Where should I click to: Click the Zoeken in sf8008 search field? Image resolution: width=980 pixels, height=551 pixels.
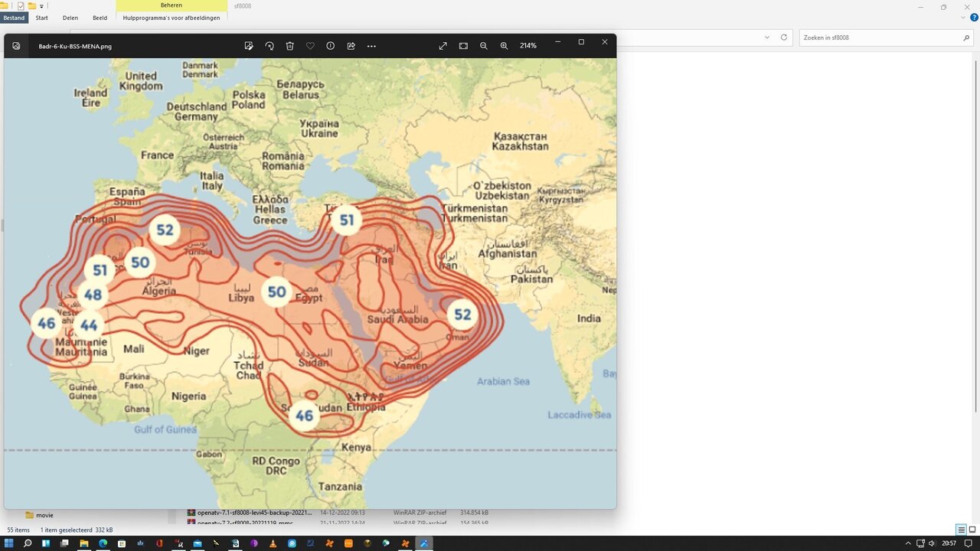point(880,37)
